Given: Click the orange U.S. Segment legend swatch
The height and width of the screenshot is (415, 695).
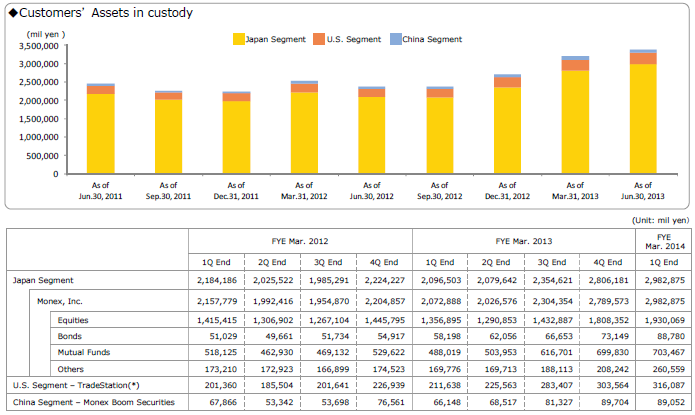Looking at the screenshot, I should point(319,39).
